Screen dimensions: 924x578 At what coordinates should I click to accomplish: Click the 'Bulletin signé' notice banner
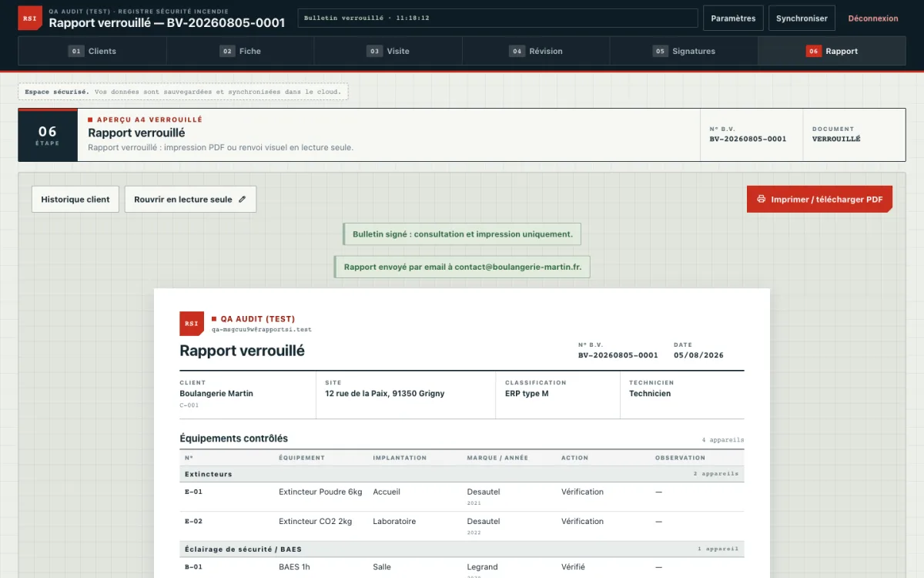(x=462, y=234)
